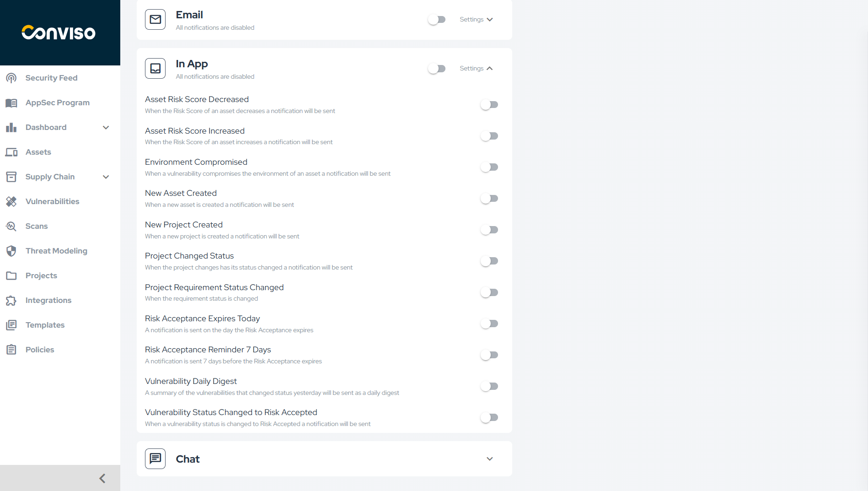This screenshot has width=868, height=491.
Task: Enable the Email notifications toggle
Action: tap(437, 20)
